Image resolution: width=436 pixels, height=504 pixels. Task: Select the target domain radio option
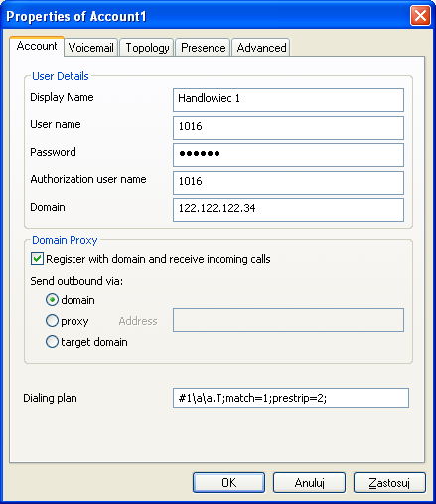click(52, 342)
